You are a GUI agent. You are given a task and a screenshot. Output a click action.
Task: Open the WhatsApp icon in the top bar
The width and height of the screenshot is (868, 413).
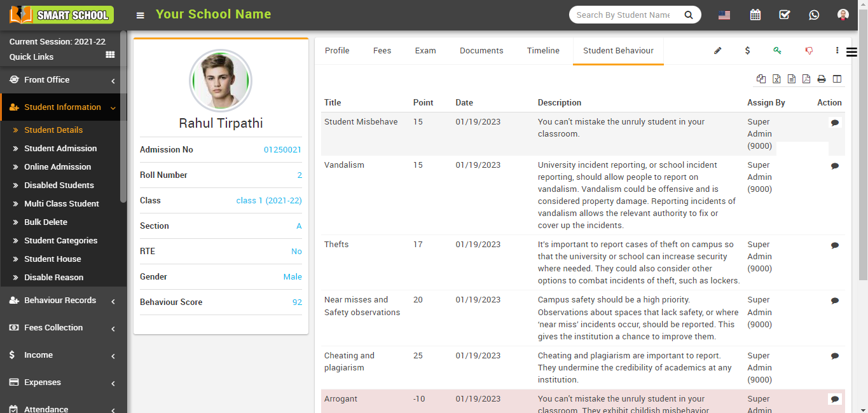(x=814, y=14)
